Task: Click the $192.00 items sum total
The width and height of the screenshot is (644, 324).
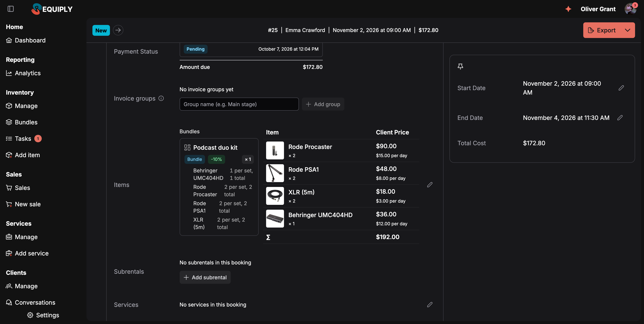Action: pos(388,237)
